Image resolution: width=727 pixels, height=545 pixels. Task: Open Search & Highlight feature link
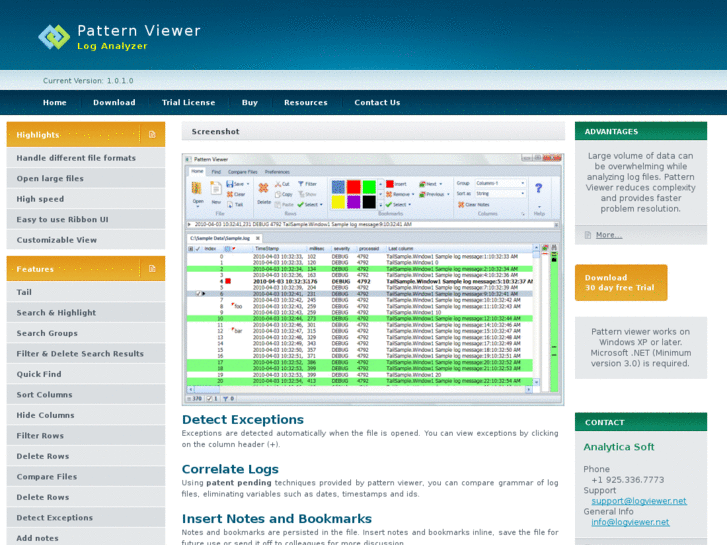86,313
